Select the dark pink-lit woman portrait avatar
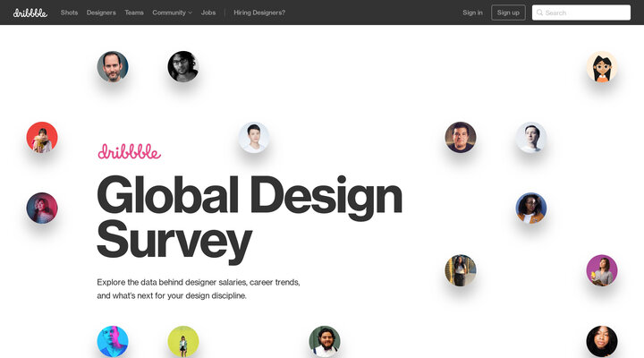Screen dimensions: 644x358 point(42,208)
